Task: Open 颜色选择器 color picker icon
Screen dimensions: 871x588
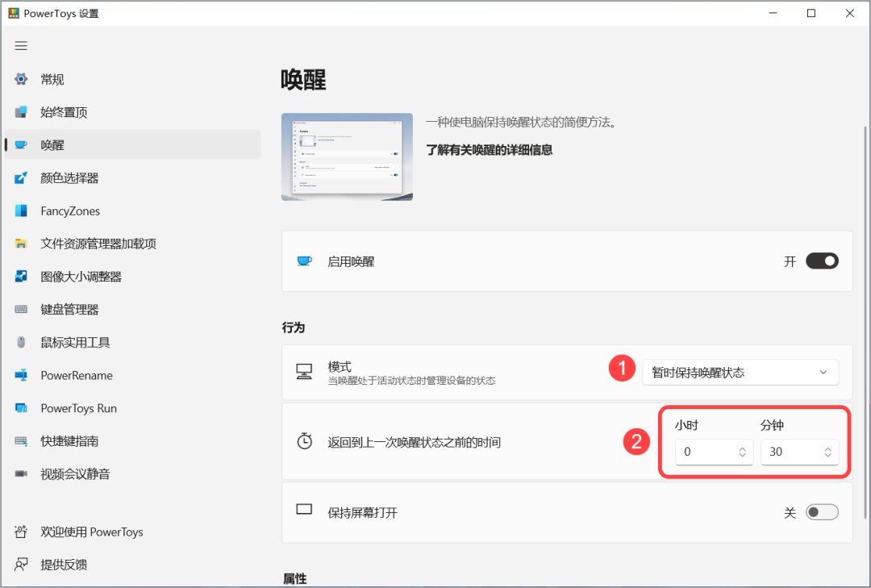Action: [21, 177]
